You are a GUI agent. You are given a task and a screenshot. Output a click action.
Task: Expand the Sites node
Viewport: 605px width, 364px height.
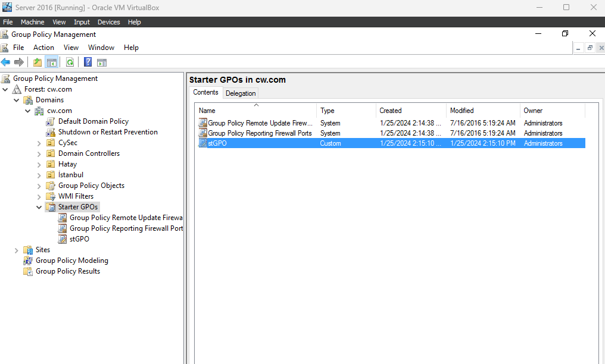[x=16, y=250]
